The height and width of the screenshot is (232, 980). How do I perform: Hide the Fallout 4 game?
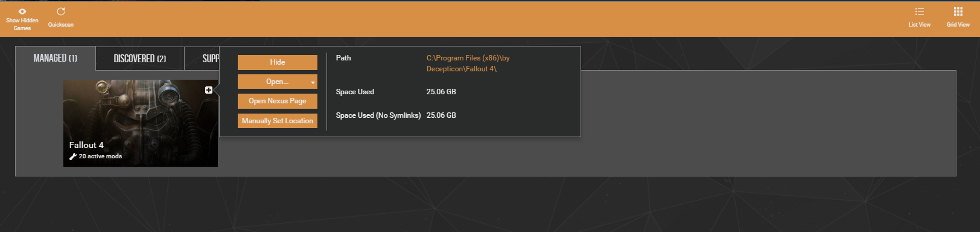pyautogui.click(x=278, y=62)
